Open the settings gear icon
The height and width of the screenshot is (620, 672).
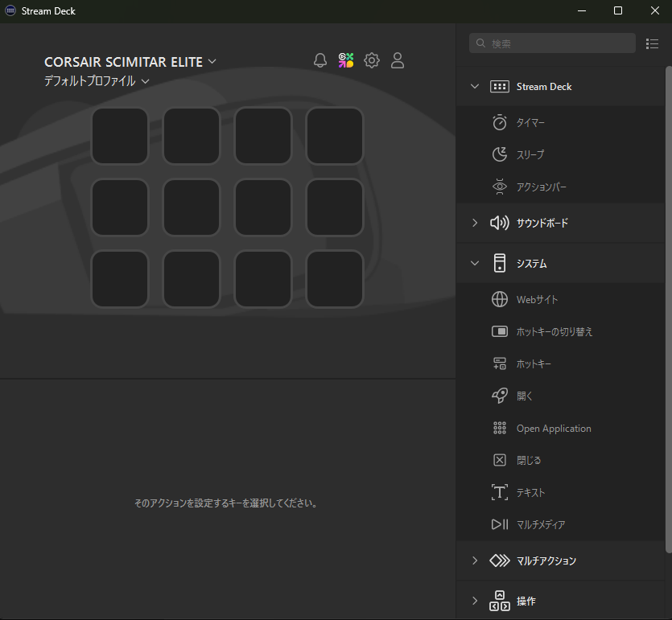(372, 60)
